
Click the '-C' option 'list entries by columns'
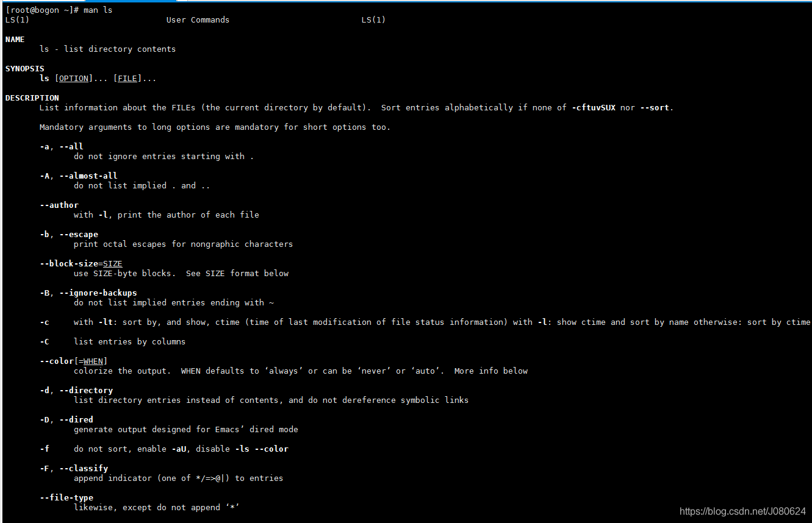pyautogui.click(x=112, y=341)
